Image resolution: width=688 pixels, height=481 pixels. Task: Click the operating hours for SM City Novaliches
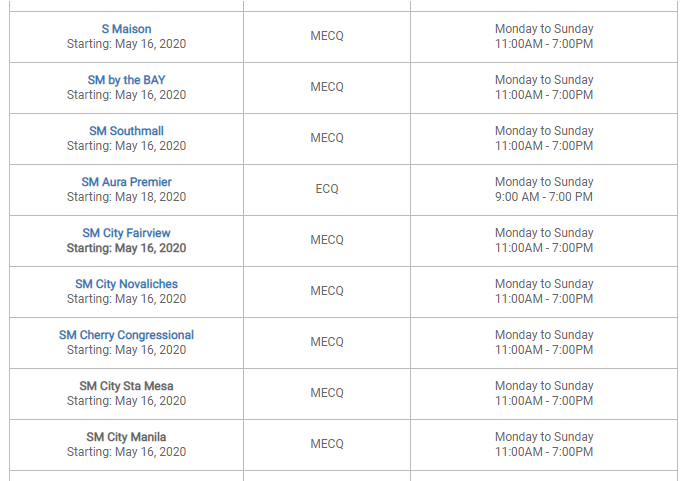544,291
